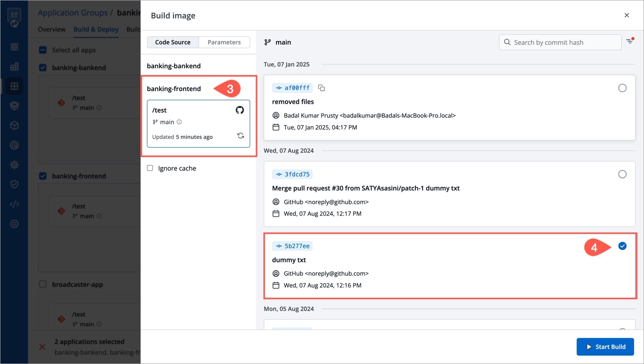
Task: Uncheck the banking-bankend app checkbox
Action: (43, 68)
